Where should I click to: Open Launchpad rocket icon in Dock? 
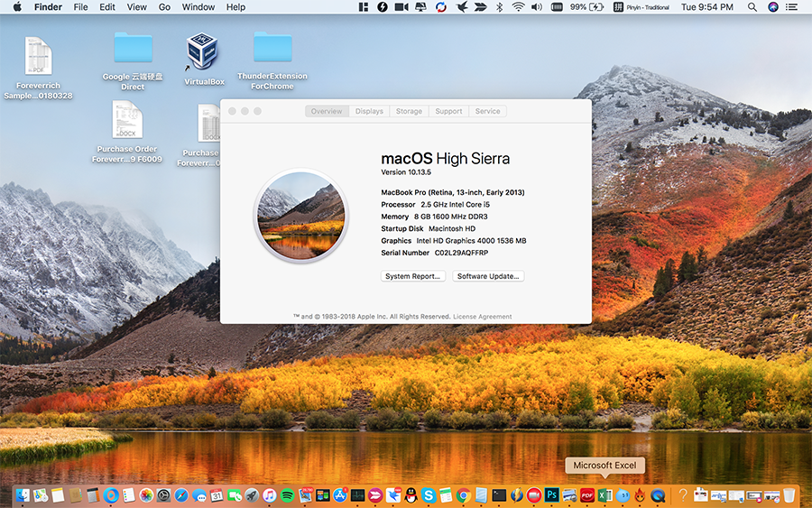click(x=252, y=495)
